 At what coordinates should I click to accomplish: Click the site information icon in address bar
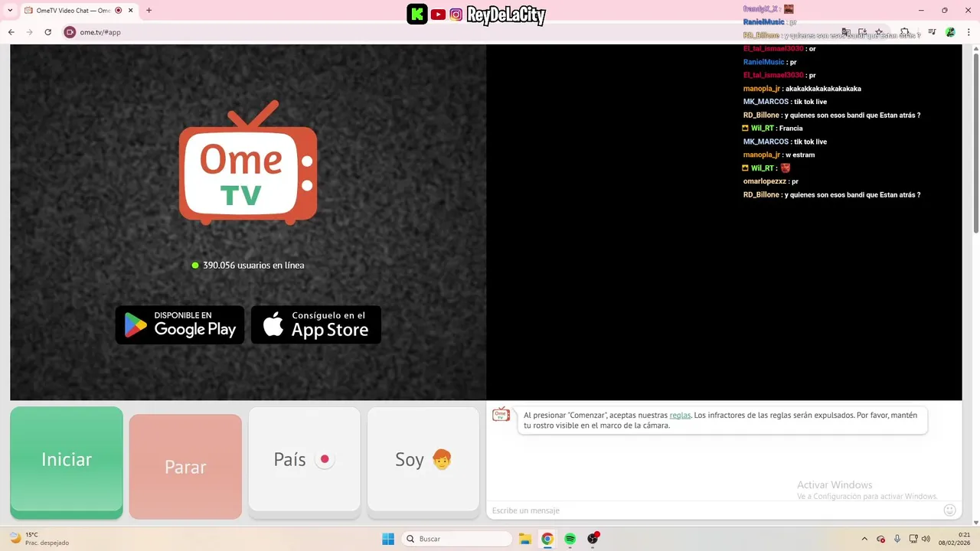click(70, 32)
